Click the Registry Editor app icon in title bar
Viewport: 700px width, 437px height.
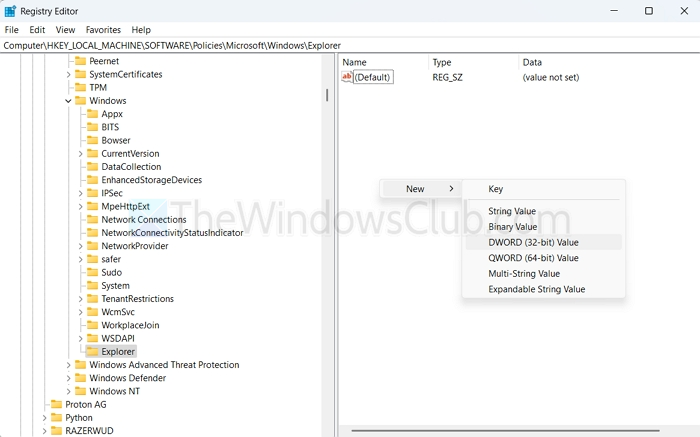(10, 11)
